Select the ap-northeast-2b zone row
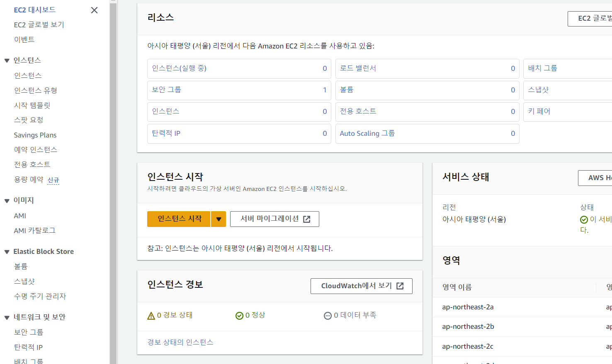Screen dimensions: 612x364 [522, 327]
